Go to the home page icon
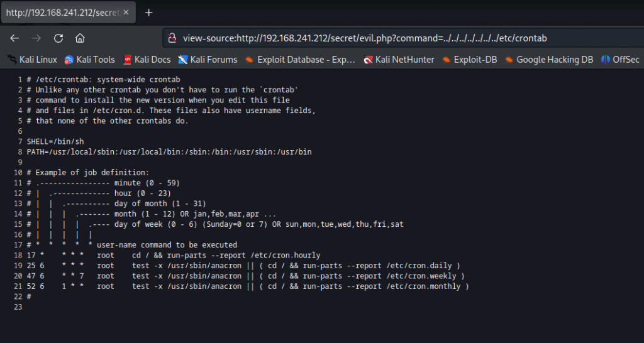This screenshot has width=644, height=343. tap(80, 38)
